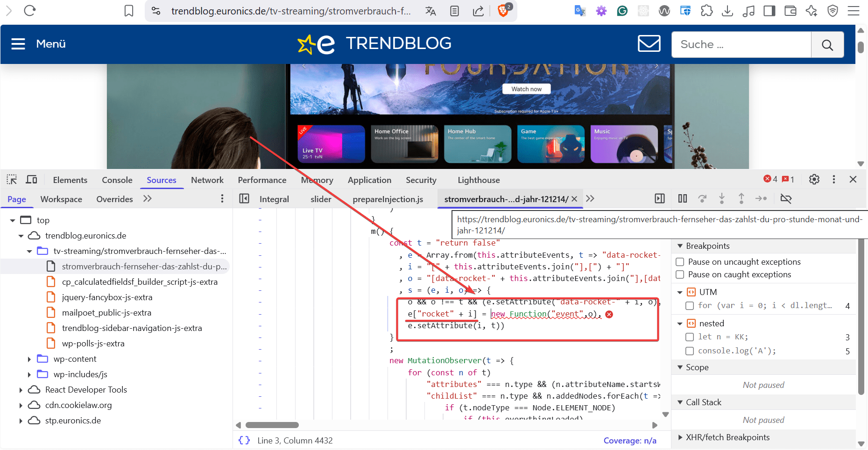Toggle reader mode icon in the address bar
Viewport: 868px width, 450px height.
pos(454,11)
